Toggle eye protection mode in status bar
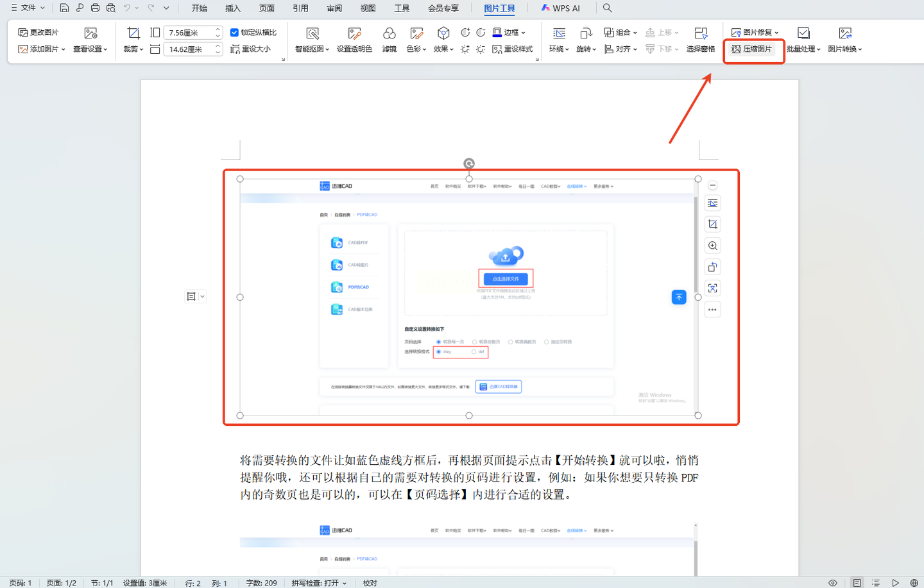This screenshot has width=924, height=588. coord(832,583)
